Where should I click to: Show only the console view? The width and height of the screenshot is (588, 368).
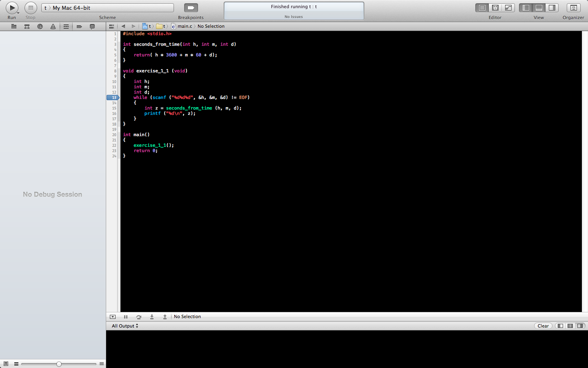(x=580, y=326)
